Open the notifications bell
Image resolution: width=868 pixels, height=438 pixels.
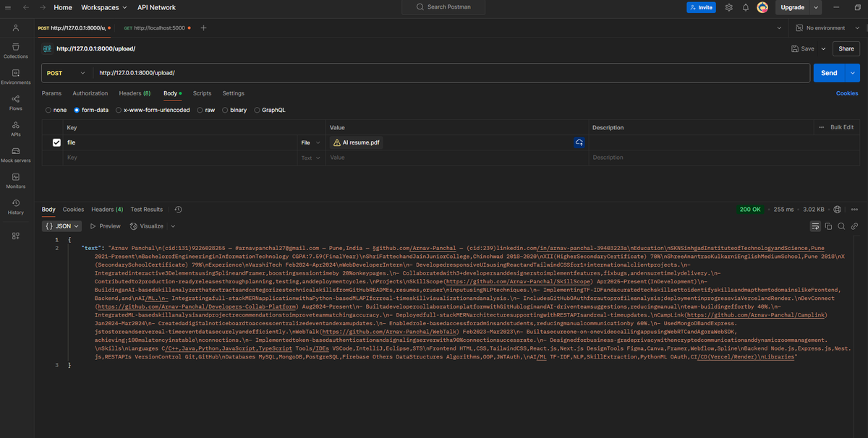[x=745, y=7]
